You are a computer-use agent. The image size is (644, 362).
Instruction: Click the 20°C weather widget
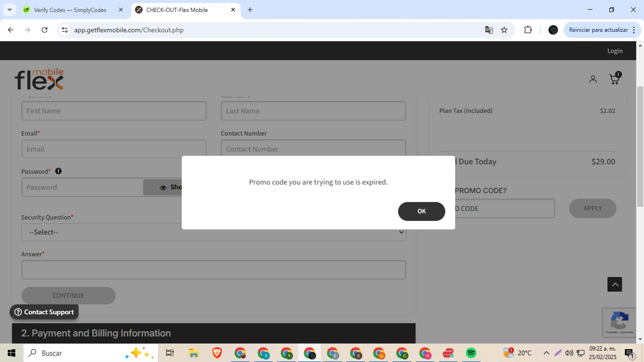tap(518, 353)
